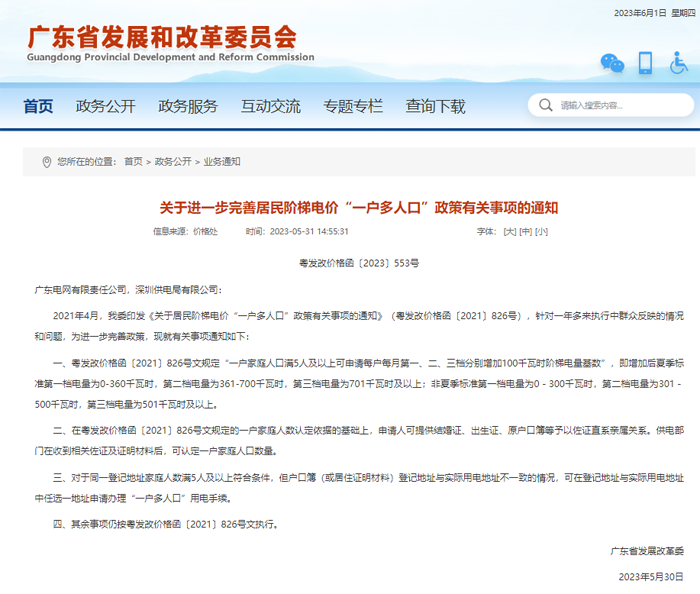This screenshot has height=594, width=700.
Task: Click the 政务公开 breadcrumb link
Action: click(173, 161)
